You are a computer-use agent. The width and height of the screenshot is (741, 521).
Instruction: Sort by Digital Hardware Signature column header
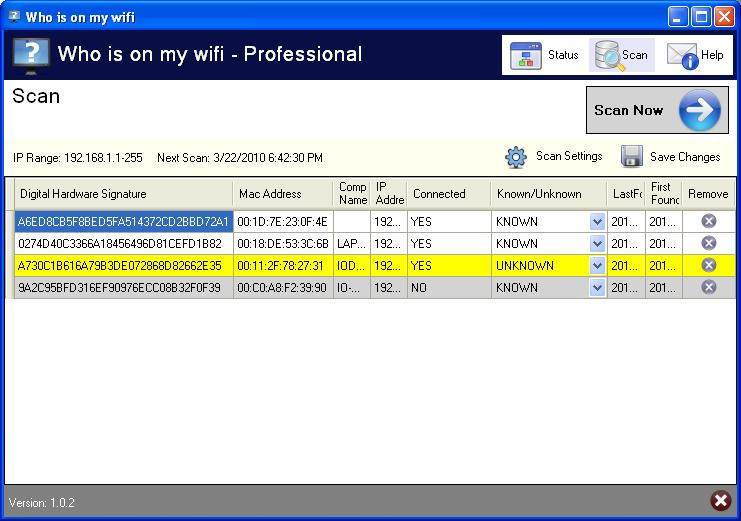(x=123, y=194)
